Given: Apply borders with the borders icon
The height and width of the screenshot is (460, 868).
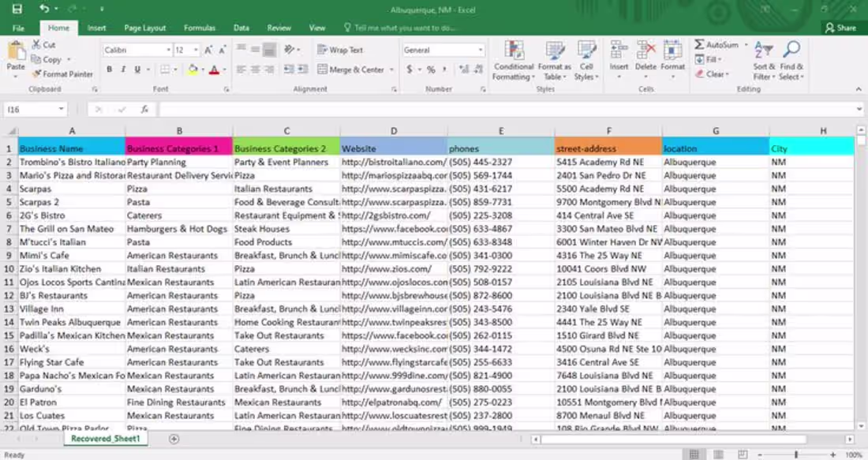Looking at the screenshot, I should [x=165, y=69].
